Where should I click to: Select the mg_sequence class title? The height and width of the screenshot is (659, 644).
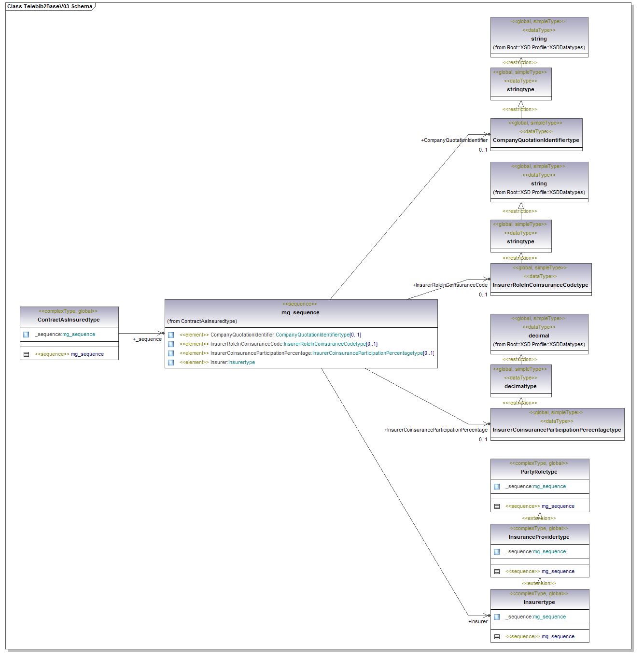click(x=300, y=312)
